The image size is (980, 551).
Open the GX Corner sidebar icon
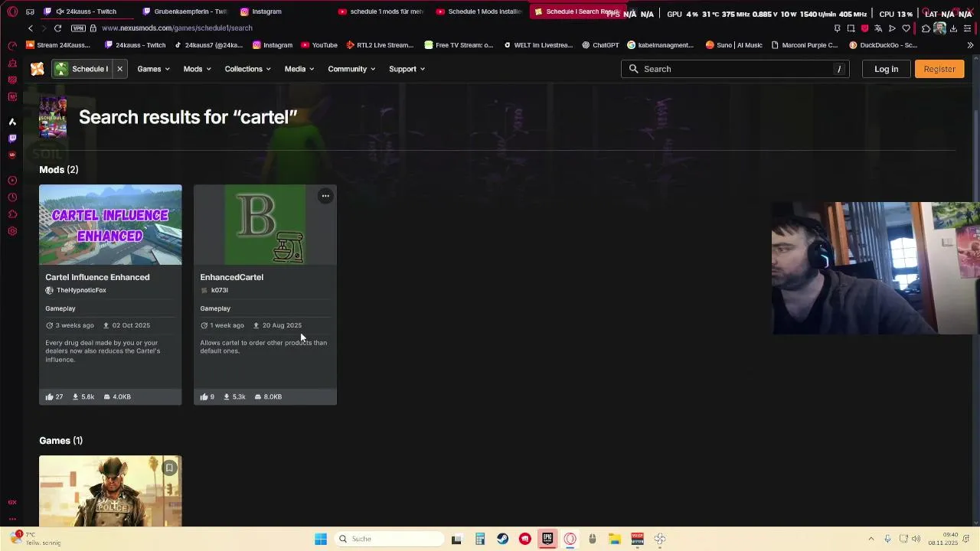(x=12, y=502)
